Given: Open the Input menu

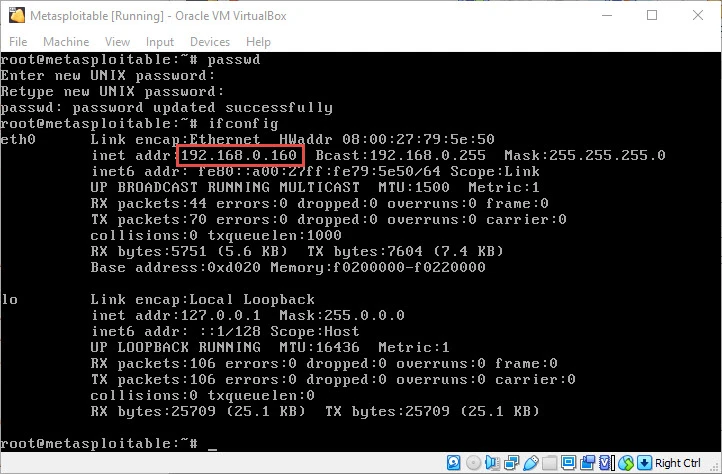Looking at the screenshot, I should (160, 42).
